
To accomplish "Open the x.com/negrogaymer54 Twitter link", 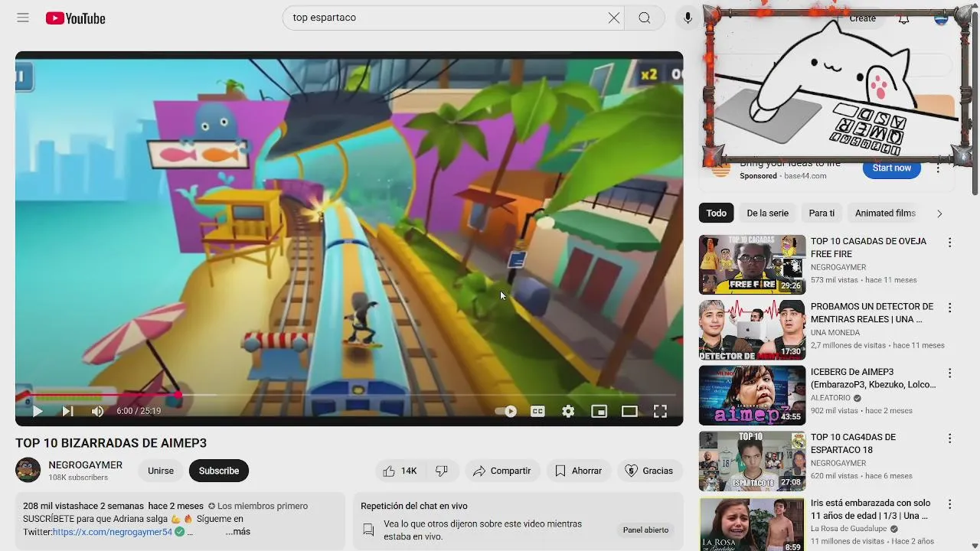I will 113,532.
